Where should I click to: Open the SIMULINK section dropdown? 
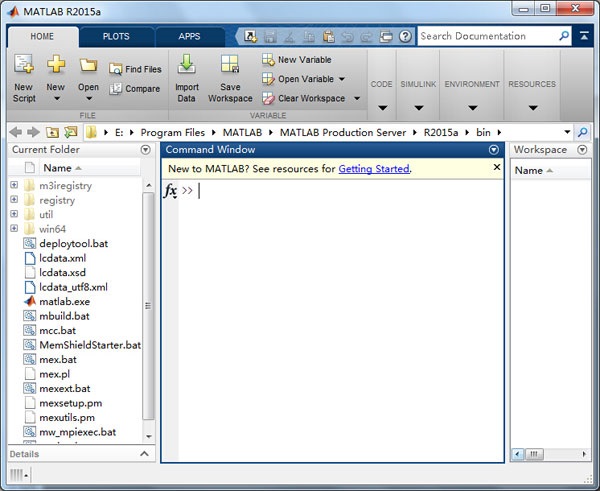pos(419,108)
